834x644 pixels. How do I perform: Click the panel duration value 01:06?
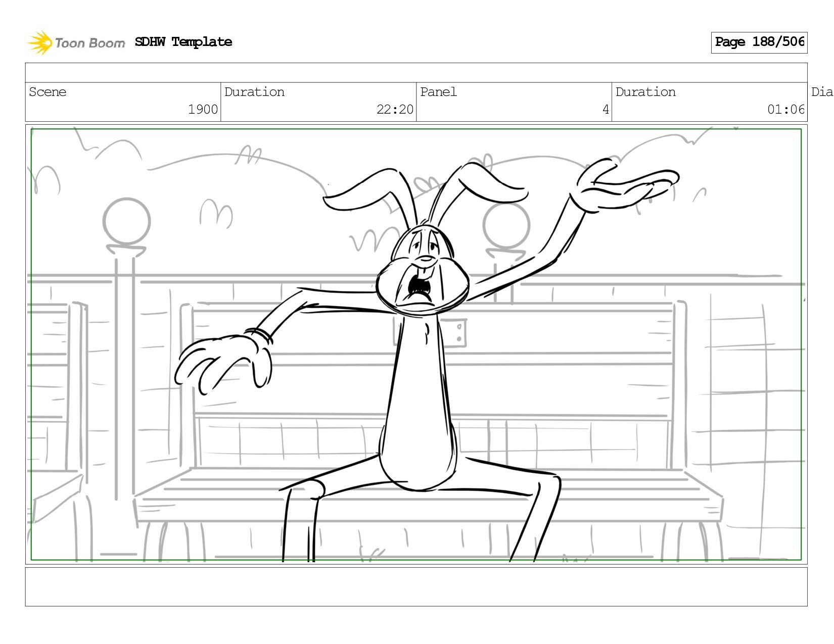click(x=786, y=110)
